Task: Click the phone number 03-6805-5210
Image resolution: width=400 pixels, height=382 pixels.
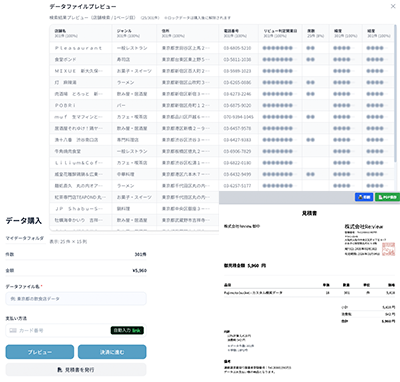Action: click(237, 48)
